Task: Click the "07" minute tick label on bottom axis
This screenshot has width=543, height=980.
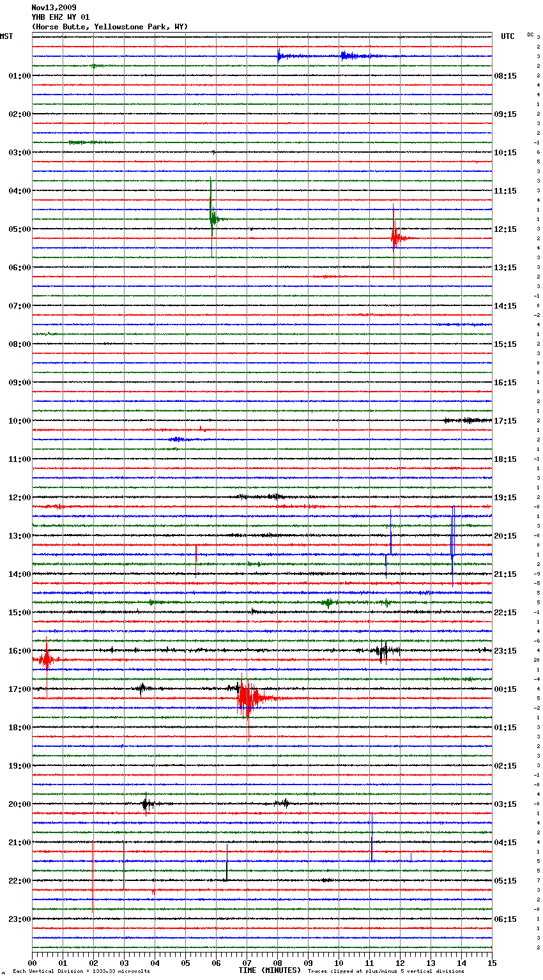Action: (247, 963)
